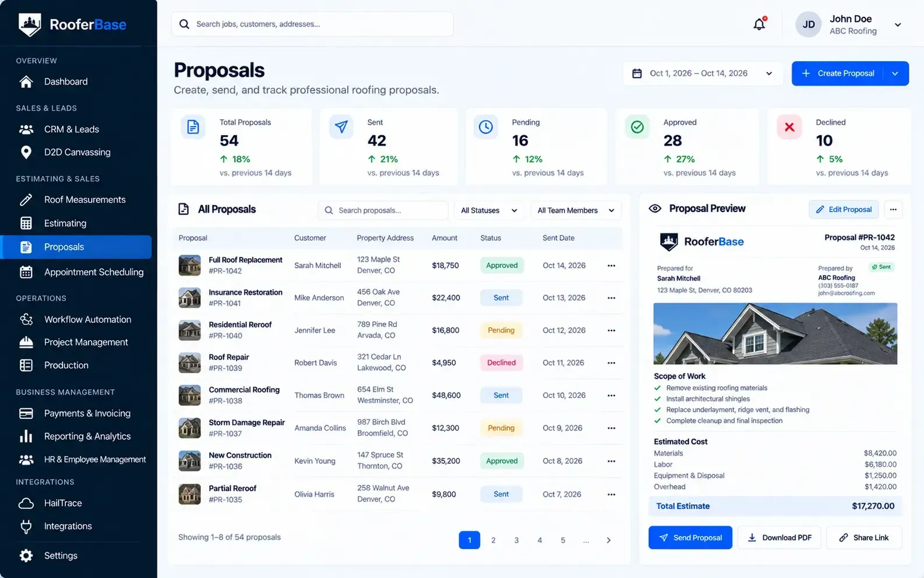Copy a Share Link for the proposal
The image size is (924, 578).
point(864,538)
